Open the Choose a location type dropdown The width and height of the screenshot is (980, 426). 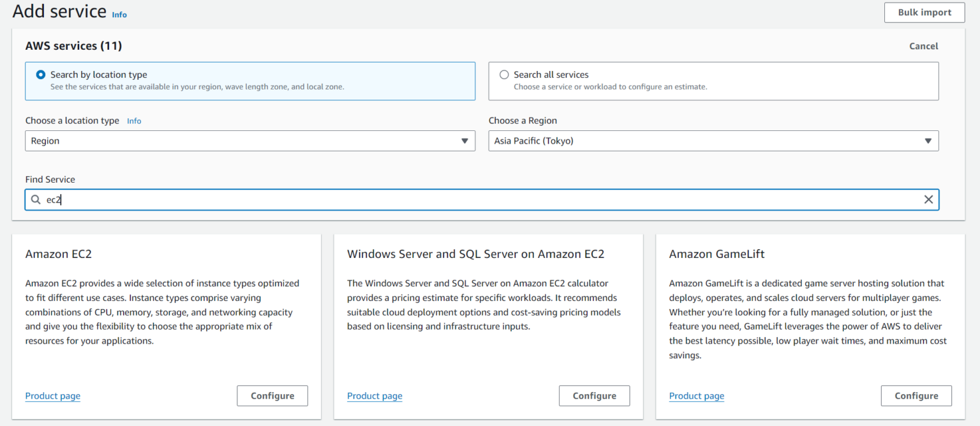click(250, 141)
